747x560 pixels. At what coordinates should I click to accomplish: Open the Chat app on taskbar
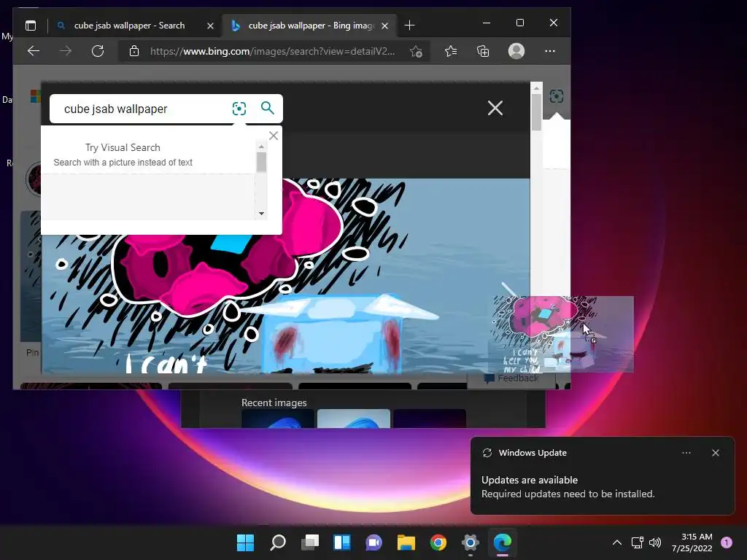(374, 542)
